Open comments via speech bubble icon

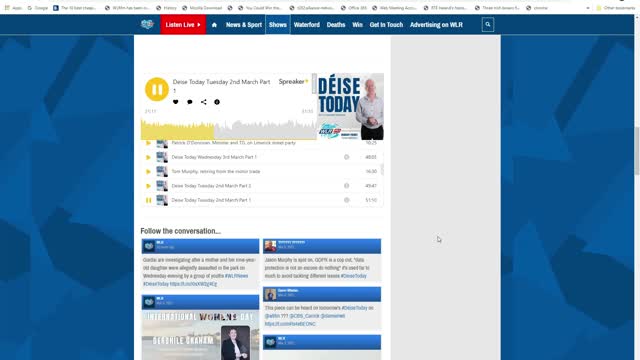click(189, 102)
